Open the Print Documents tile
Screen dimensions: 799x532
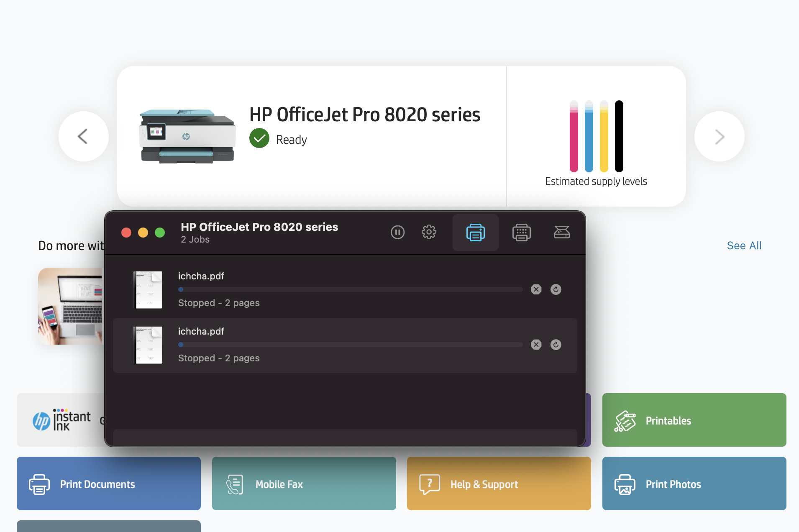(108, 484)
